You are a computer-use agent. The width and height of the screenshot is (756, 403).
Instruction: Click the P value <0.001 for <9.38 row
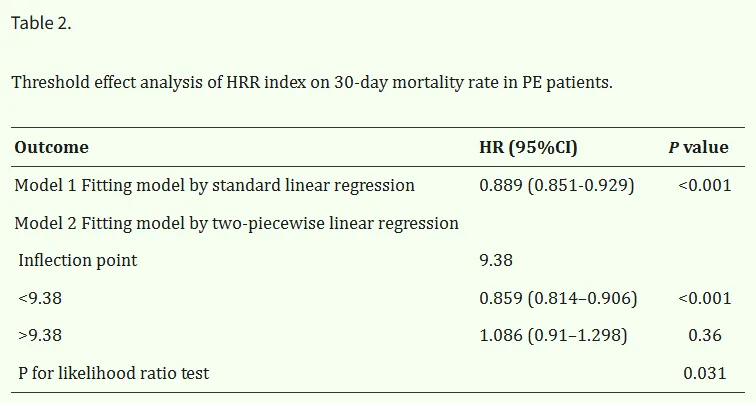tap(704, 298)
